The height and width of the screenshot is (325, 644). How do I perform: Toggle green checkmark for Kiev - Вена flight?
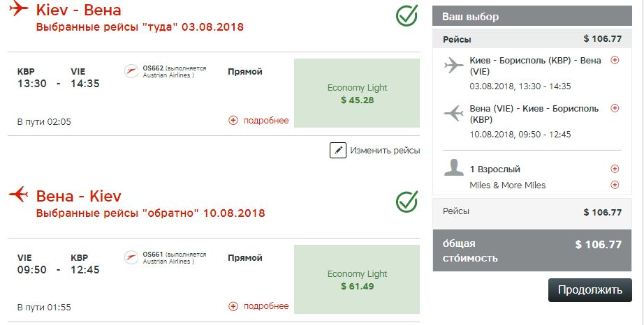[x=407, y=16]
